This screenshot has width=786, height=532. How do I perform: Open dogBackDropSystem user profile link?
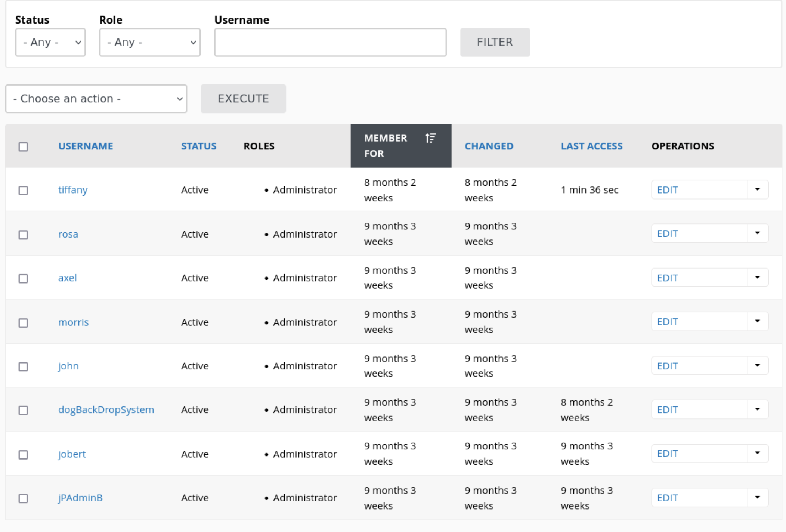click(x=106, y=410)
